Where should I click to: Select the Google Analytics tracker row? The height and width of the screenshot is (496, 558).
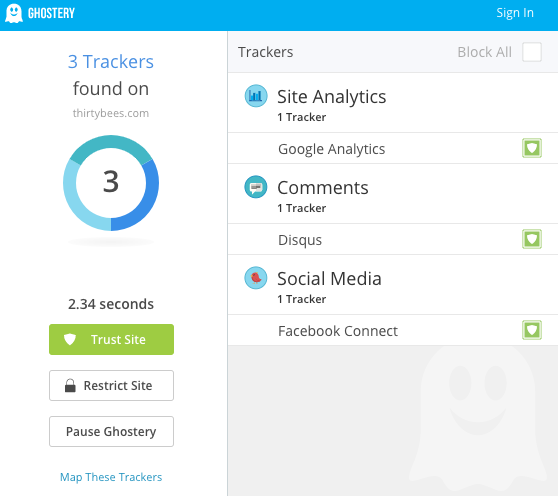pos(393,148)
